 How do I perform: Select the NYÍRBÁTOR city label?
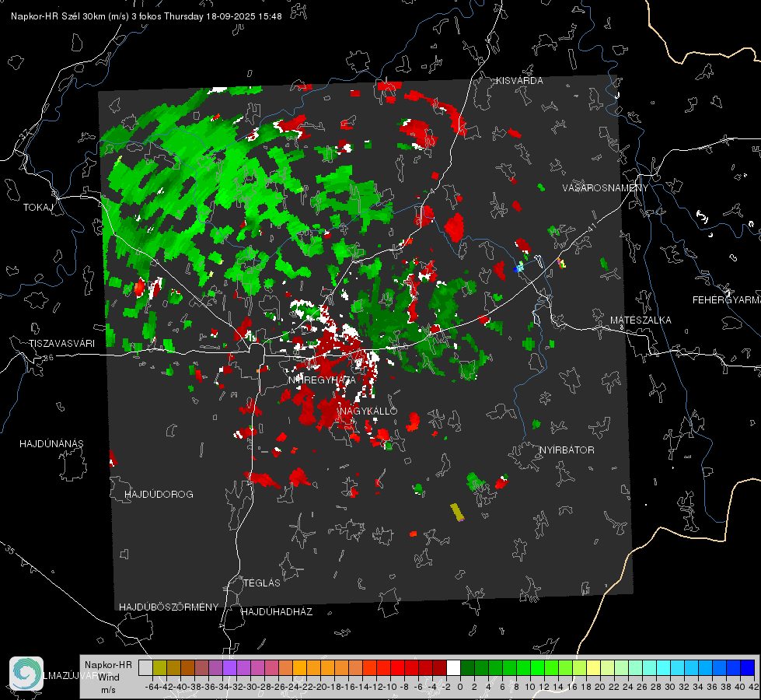[x=567, y=450]
